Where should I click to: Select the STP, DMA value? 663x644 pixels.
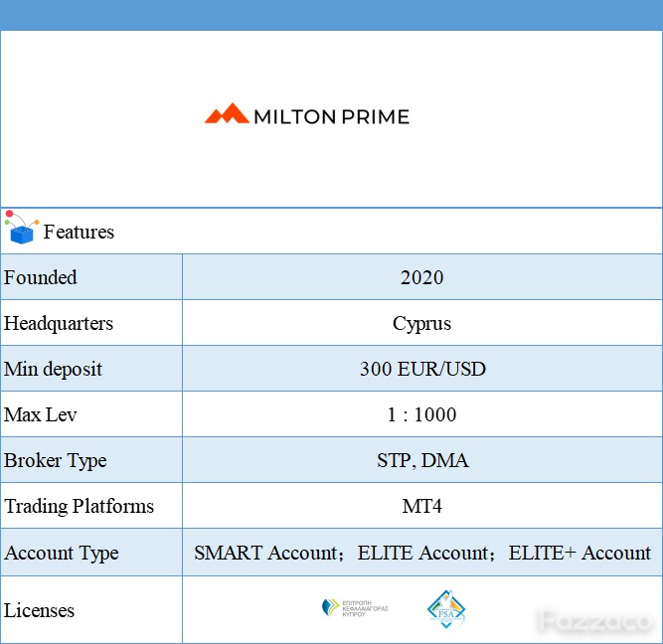(422, 460)
